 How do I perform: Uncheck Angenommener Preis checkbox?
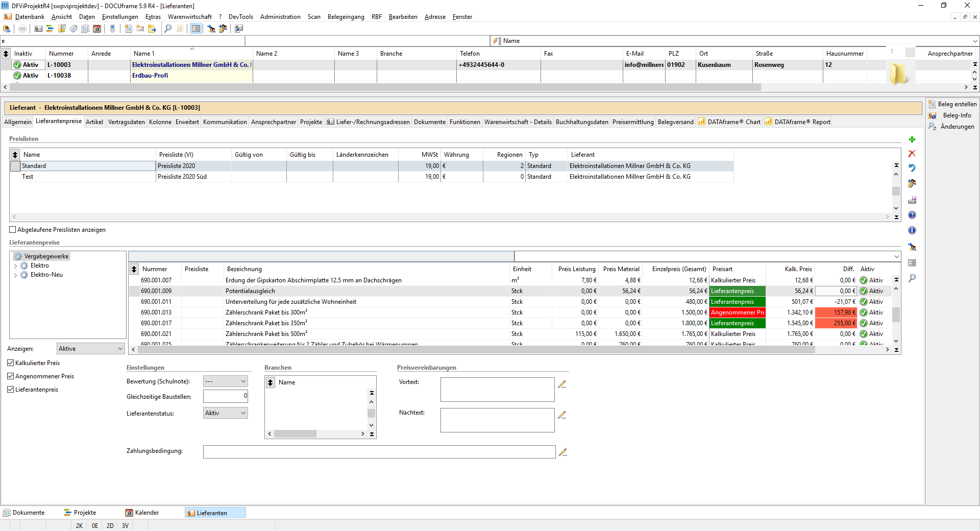(x=11, y=376)
